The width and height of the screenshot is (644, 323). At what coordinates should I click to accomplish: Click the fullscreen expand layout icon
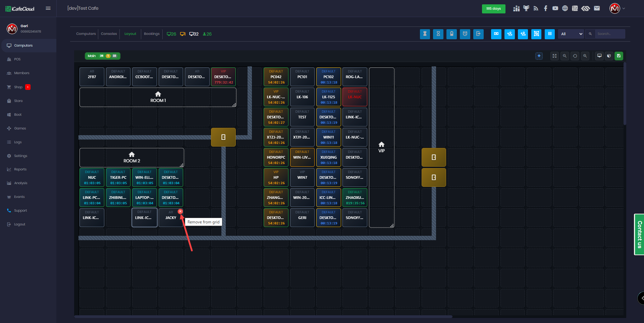coord(555,56)
